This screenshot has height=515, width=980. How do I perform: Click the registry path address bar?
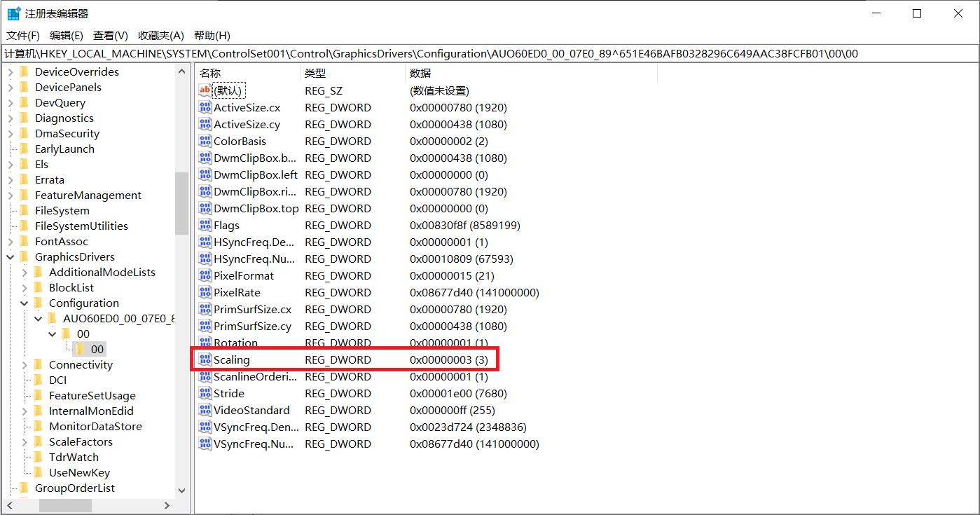click(489, 54)
